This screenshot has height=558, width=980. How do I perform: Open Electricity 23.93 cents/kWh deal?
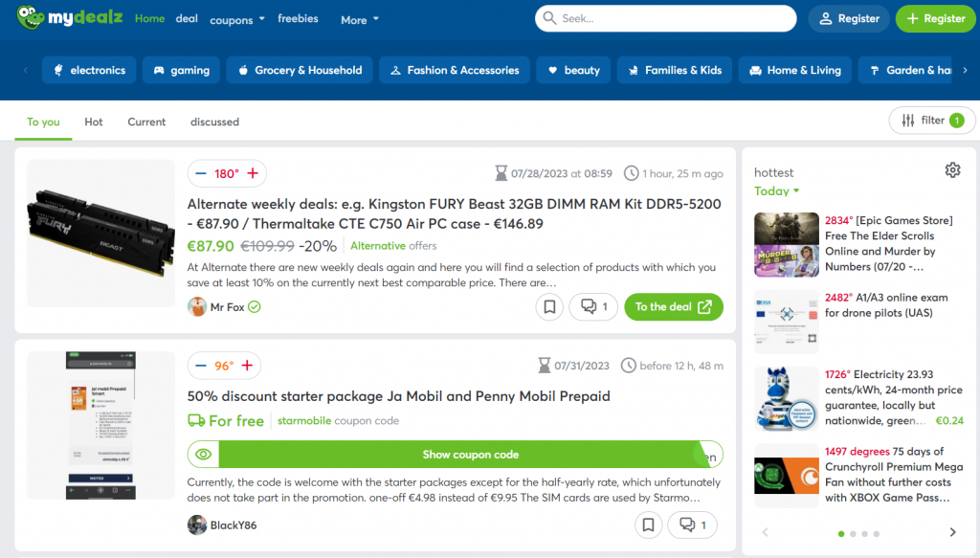pyautogui.click(x=894, y=397)
